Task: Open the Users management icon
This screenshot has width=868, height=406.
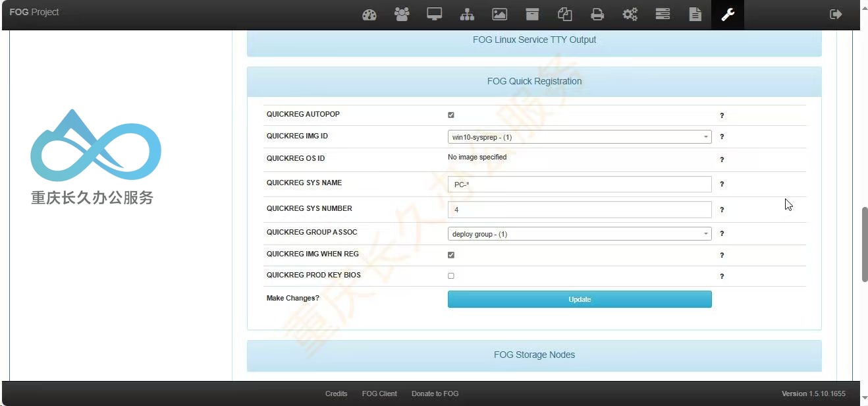Action: pos(402,14)
